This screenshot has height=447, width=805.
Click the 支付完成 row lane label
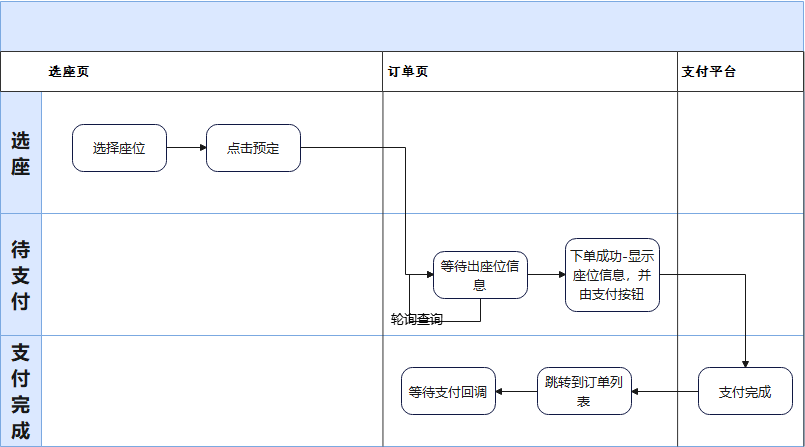[x=21, y=391]
